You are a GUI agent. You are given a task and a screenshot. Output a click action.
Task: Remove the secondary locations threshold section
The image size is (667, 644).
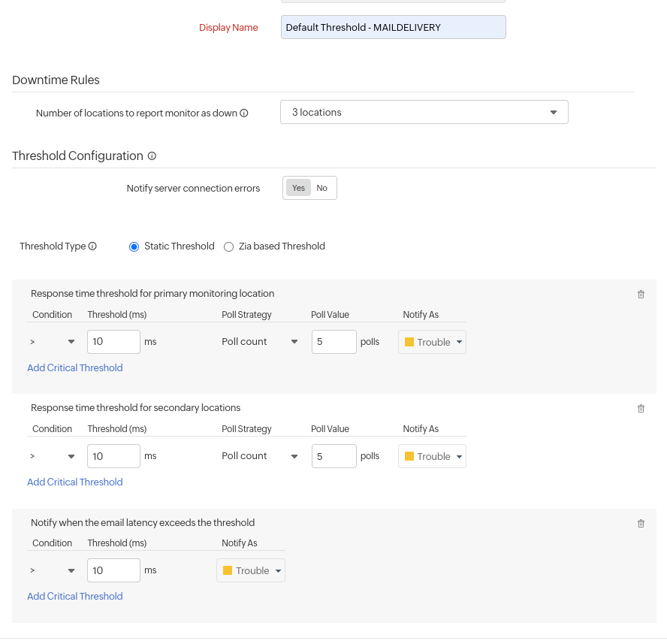click(x=641, y=408)
